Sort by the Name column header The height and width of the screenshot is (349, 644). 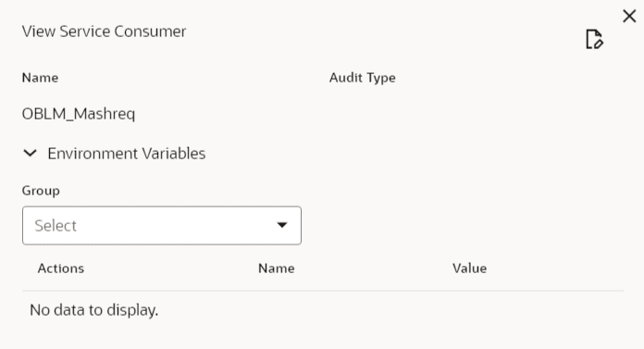pyautogui.click(x=277, y=268)
